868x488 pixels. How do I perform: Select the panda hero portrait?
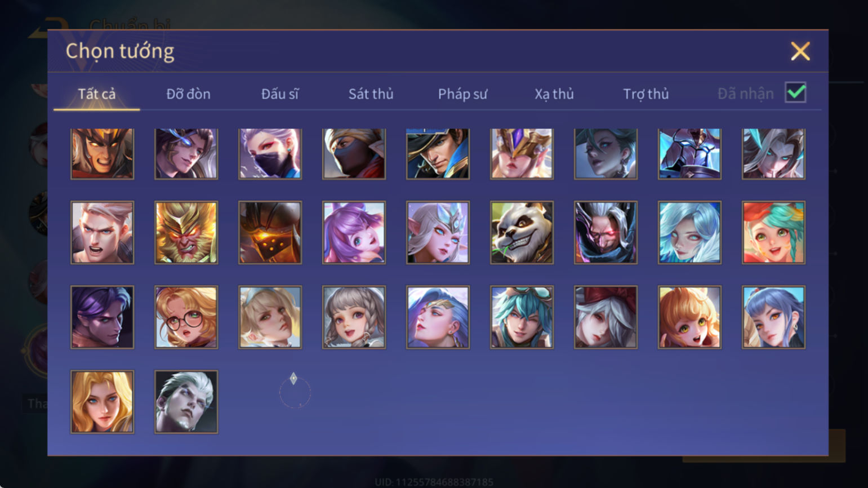point(522,233)
